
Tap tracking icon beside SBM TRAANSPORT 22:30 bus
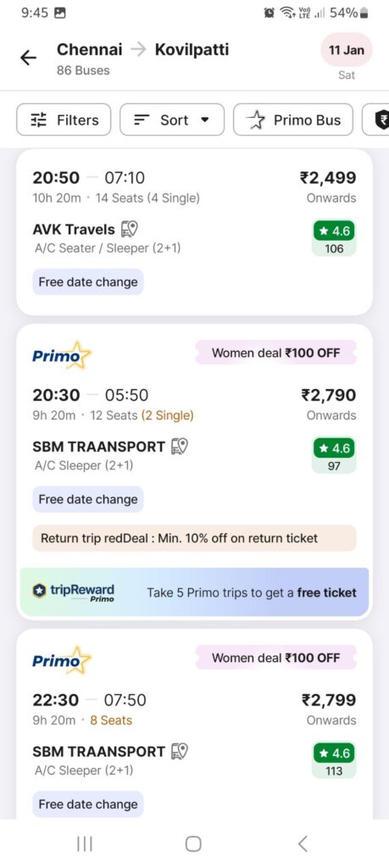coord(180,751)
